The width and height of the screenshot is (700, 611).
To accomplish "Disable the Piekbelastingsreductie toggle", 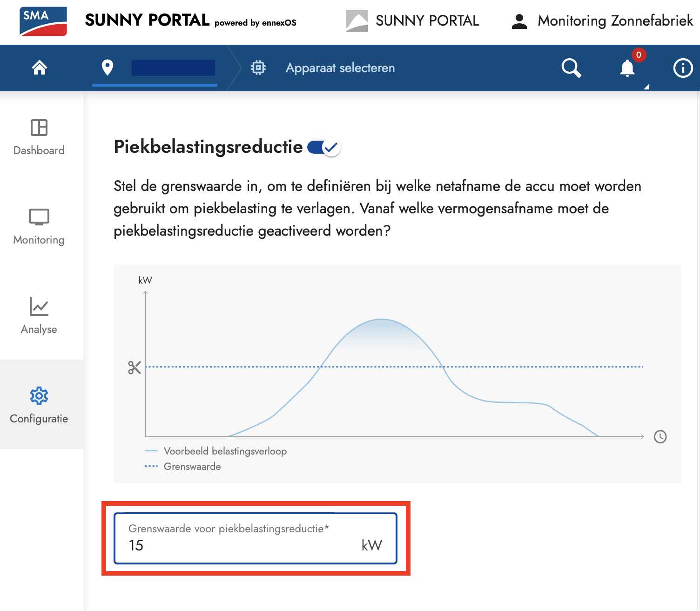I will 323,147.
